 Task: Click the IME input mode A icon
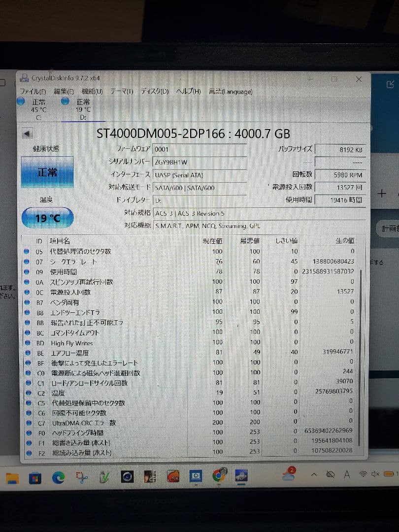[346, 474]
